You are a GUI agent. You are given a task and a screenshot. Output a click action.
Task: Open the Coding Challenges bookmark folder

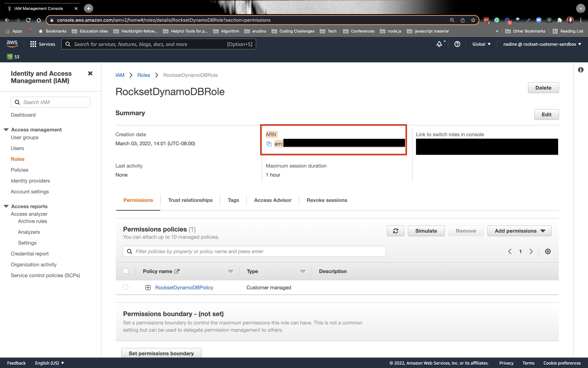click(293, 31)
